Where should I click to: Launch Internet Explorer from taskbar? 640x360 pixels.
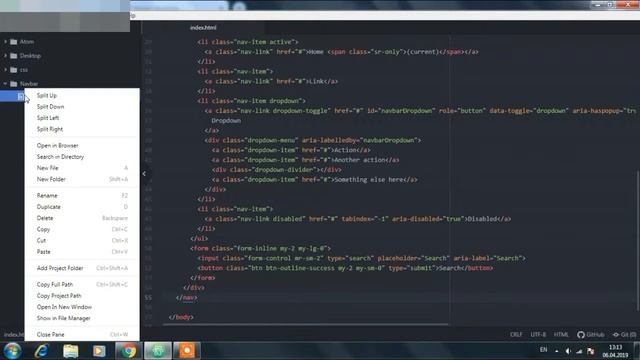click(42, 351)
